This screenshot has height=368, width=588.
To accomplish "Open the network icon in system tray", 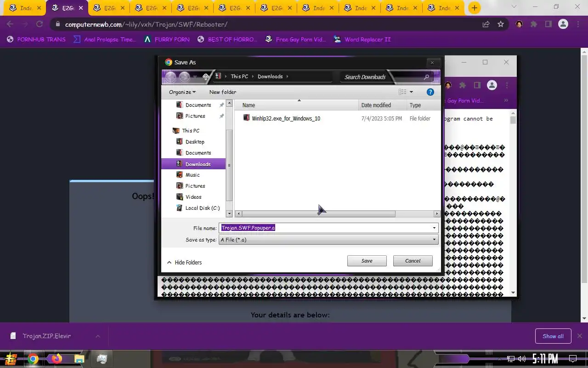I will (511, 359).
